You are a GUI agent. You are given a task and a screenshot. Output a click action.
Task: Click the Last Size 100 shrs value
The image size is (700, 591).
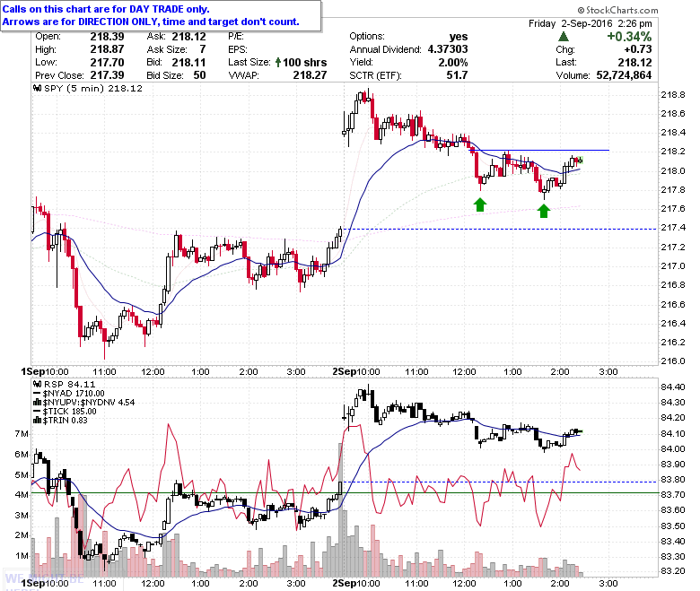pyautogui.click(x=304, y=63)
